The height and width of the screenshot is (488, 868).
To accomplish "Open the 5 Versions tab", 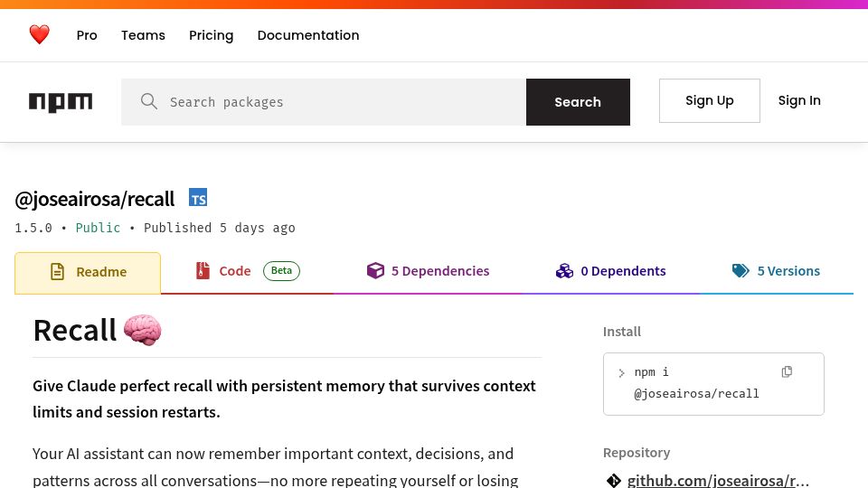I will pyautogui.click(x=776, y=271).
